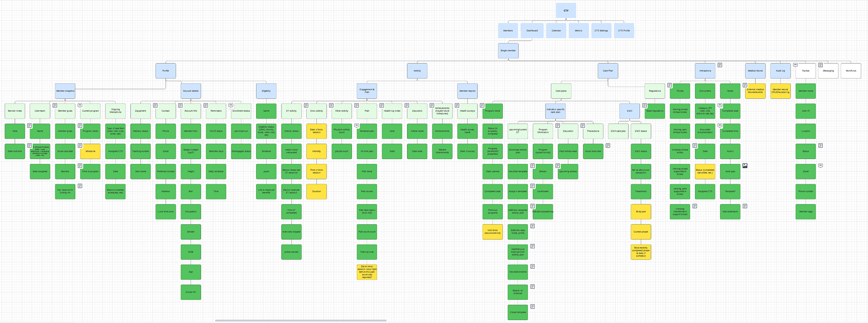Select the Pain trend node
Image resolution: width=868 pixels, height=323 pixels.
point(367,171)
